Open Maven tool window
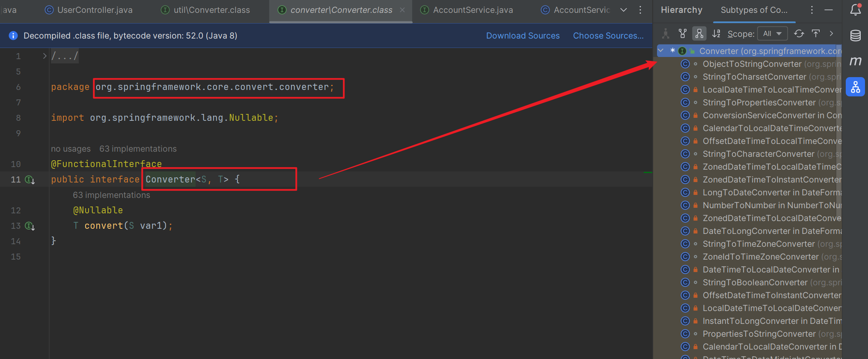The height and width of the screenshot is (359, 868). tap(856, 61)
